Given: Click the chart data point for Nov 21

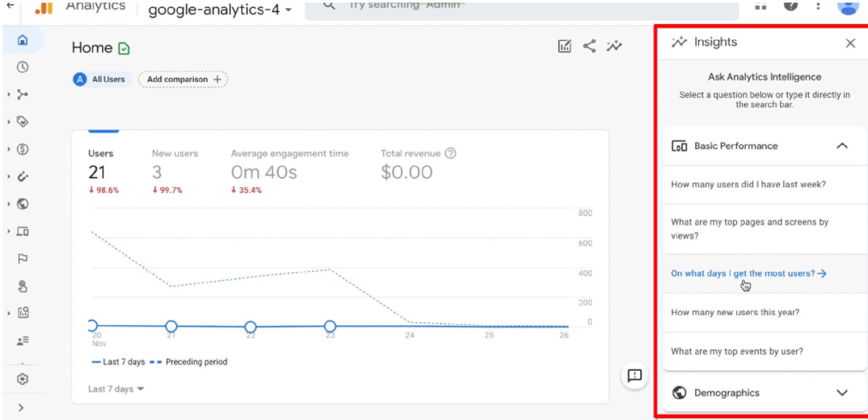Looking at the screenshot, I should [171, 326].
